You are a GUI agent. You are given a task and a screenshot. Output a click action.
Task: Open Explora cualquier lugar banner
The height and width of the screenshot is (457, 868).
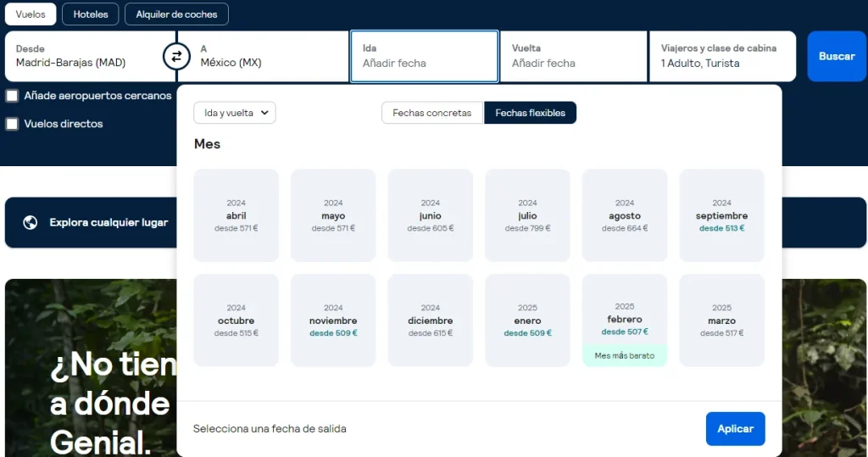pos(91,222)
